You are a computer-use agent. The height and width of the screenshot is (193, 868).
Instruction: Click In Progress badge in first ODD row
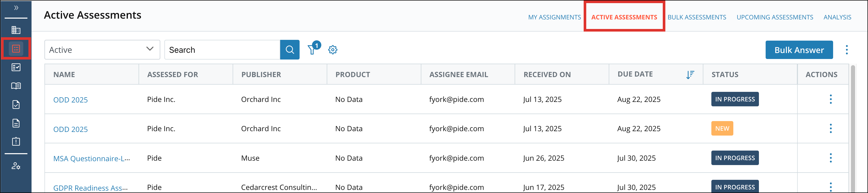tap(735, 99)
